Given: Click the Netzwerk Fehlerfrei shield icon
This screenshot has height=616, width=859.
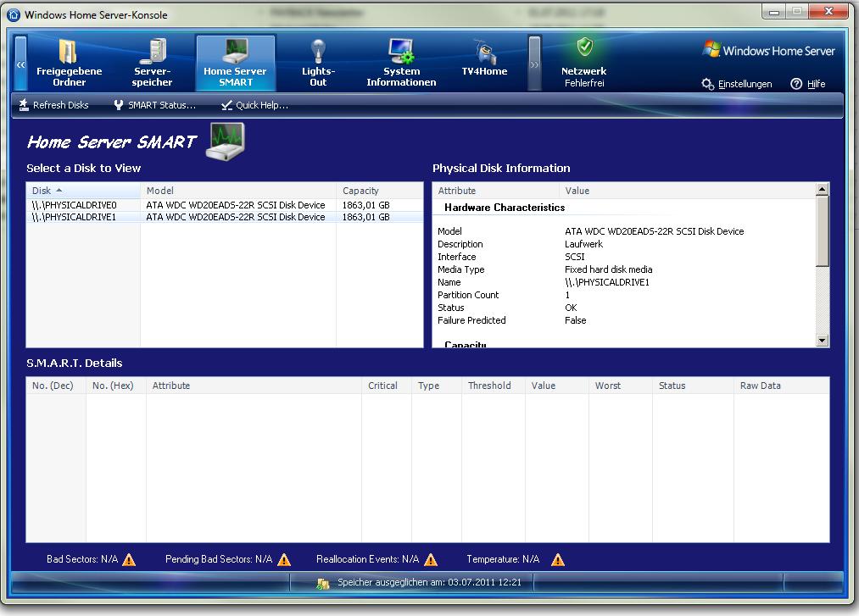Looking at the screenshot, I should coord(584,47).
